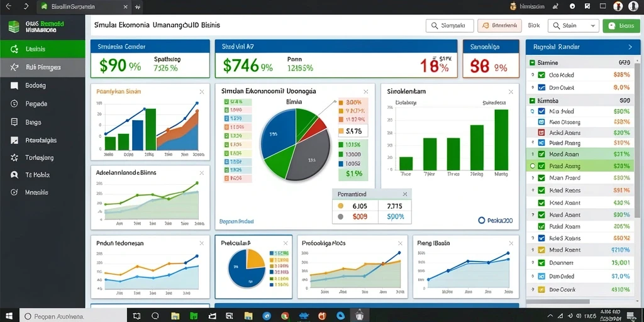The width and height of the screenshot is (644, 322).
Task: Open the Bodong sidebar icon
Action: (x=14, y=86)
